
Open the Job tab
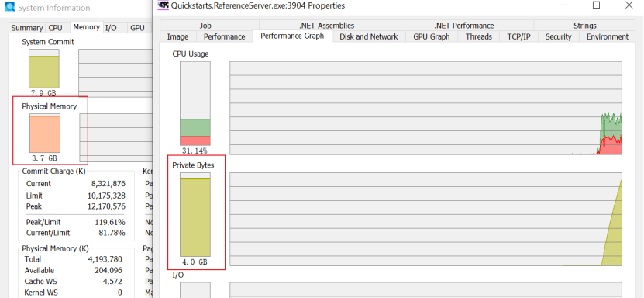click(205, 26)
